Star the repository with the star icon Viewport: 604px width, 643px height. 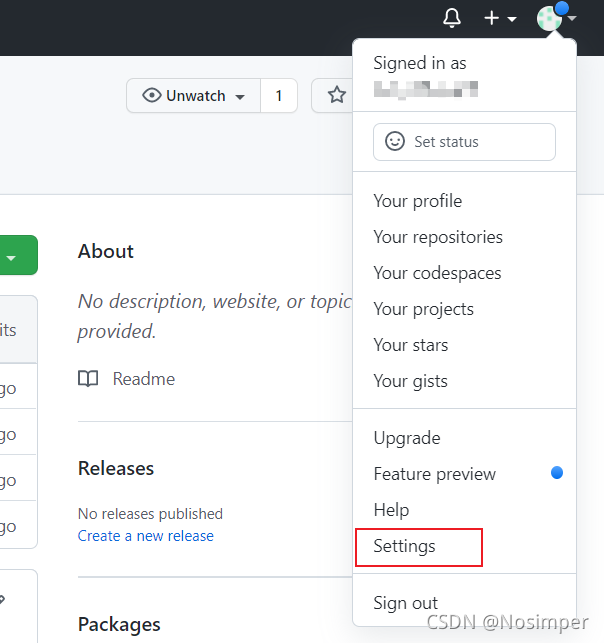[x=337, y=95]
